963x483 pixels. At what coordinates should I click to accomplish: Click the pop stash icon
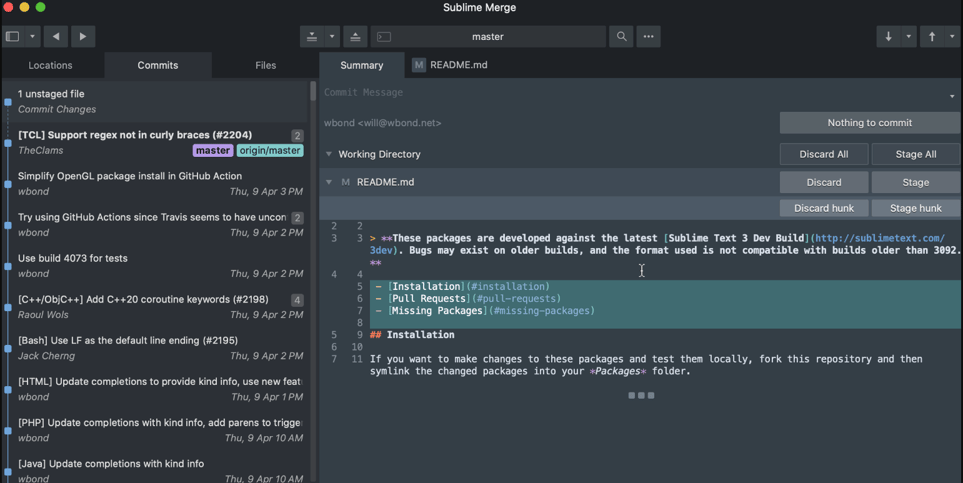coord(355,36)
